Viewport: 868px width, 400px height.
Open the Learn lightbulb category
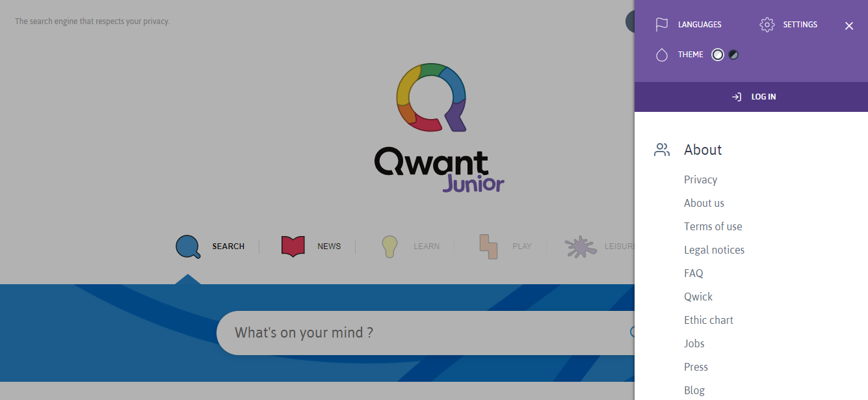389,247
